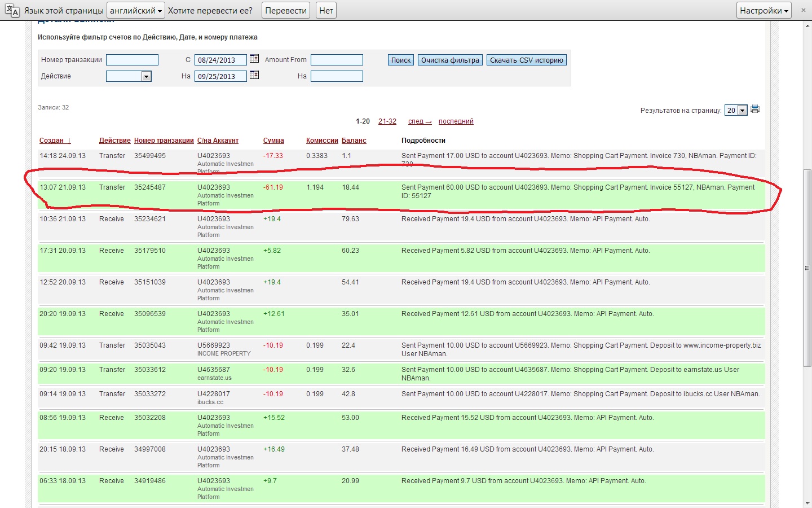812x508 pixels.
Task: Click transaction number 35032208
Action: pos(150,418)
